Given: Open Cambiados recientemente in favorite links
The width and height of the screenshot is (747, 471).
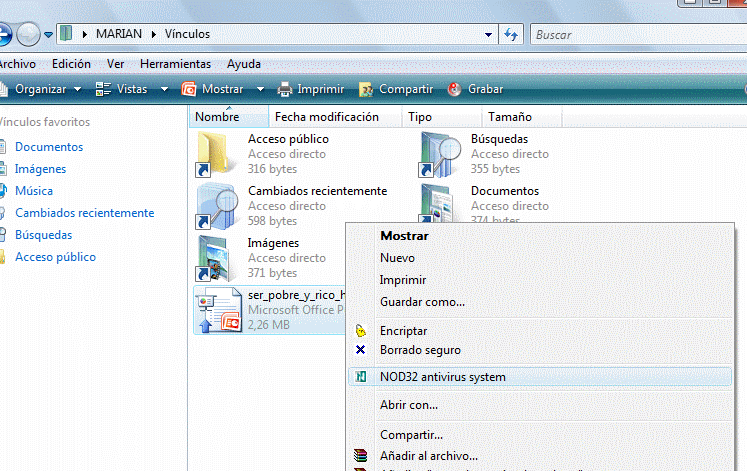Looking at the screenshot, I should pos(85,213).
